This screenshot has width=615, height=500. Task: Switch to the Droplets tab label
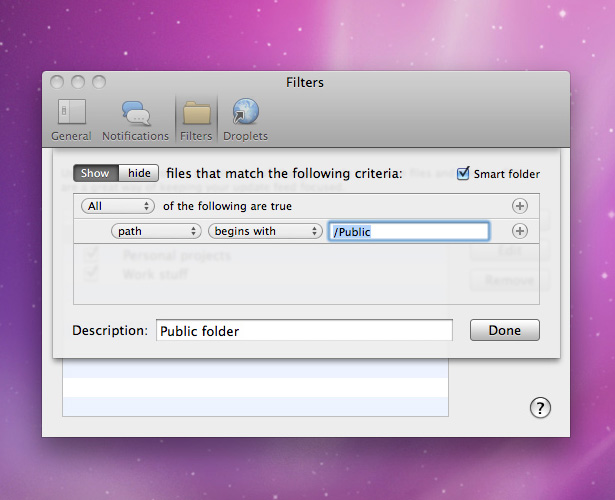(246, 136)
